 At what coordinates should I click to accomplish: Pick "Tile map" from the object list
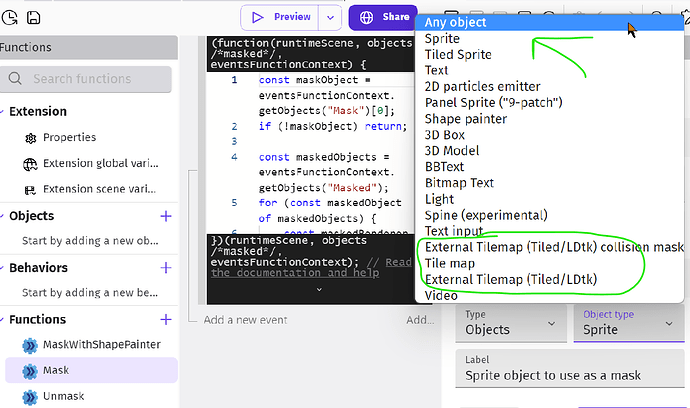point(450,263)
